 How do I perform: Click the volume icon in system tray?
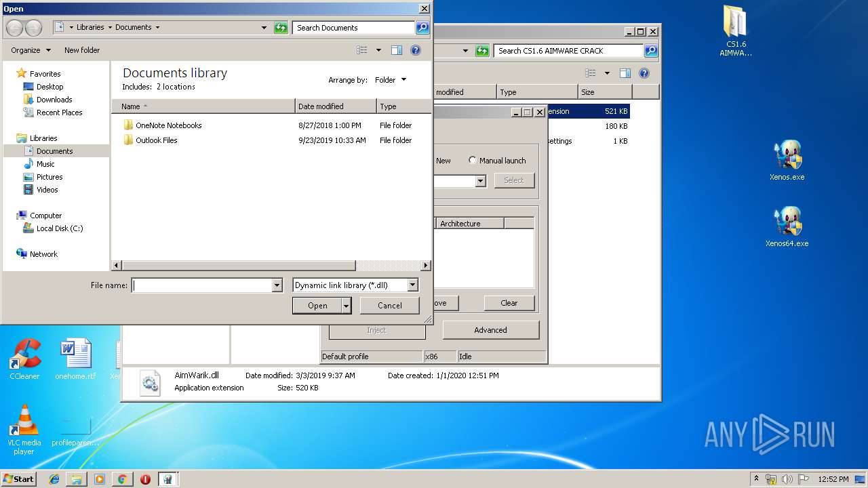click(x=787, y=479)
